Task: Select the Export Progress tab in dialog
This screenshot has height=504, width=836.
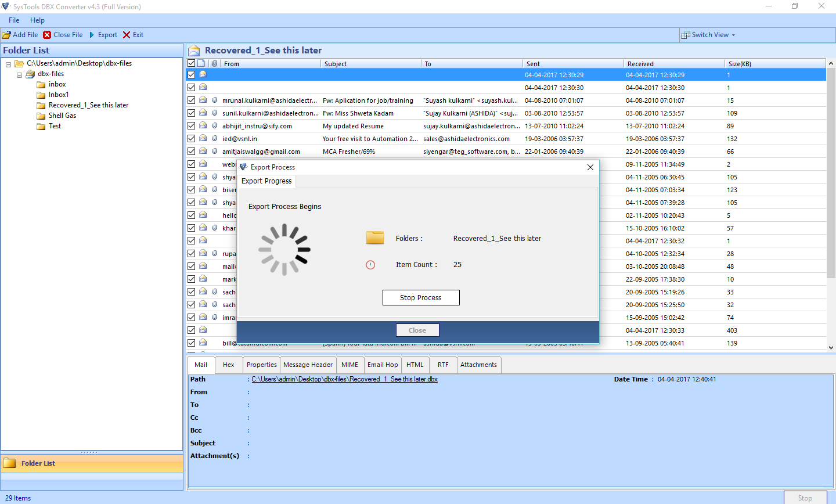Action: 266,181
